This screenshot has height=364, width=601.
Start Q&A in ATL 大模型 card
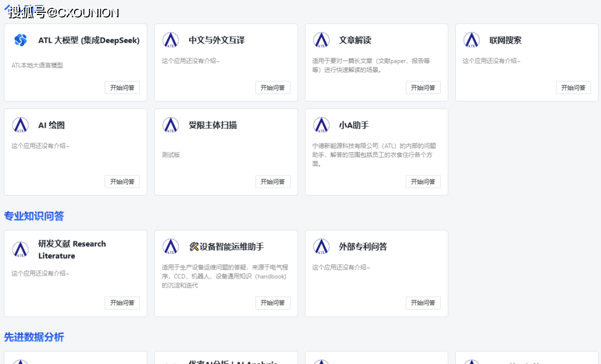[x=122, y=88]
